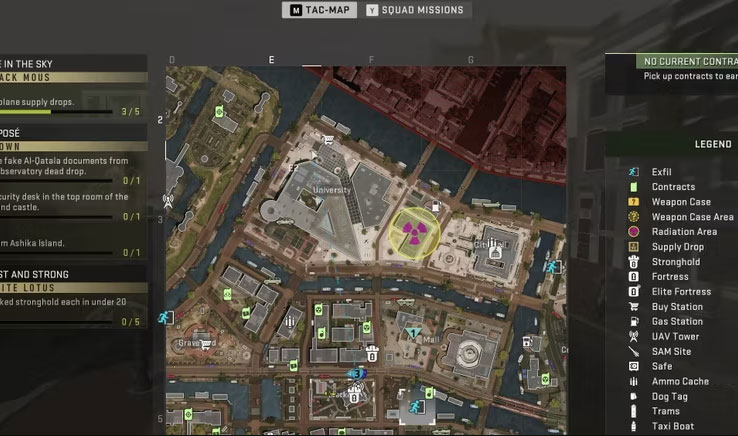Select grid column letter F

tap(371, 60)
